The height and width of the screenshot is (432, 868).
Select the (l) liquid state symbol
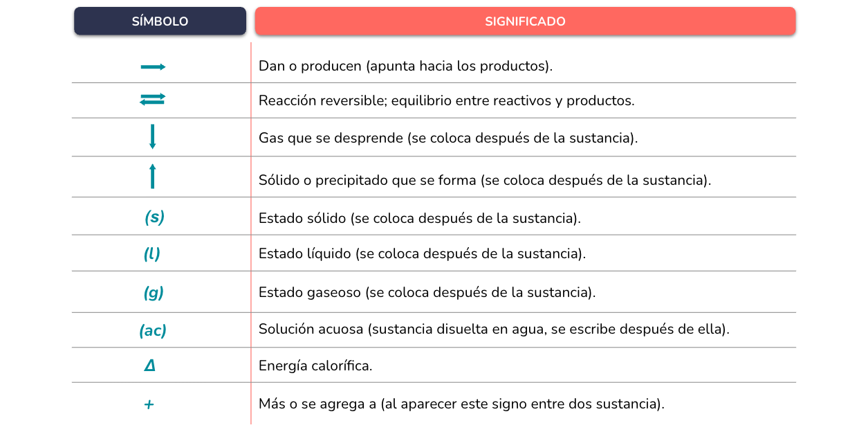click(152, 253)
